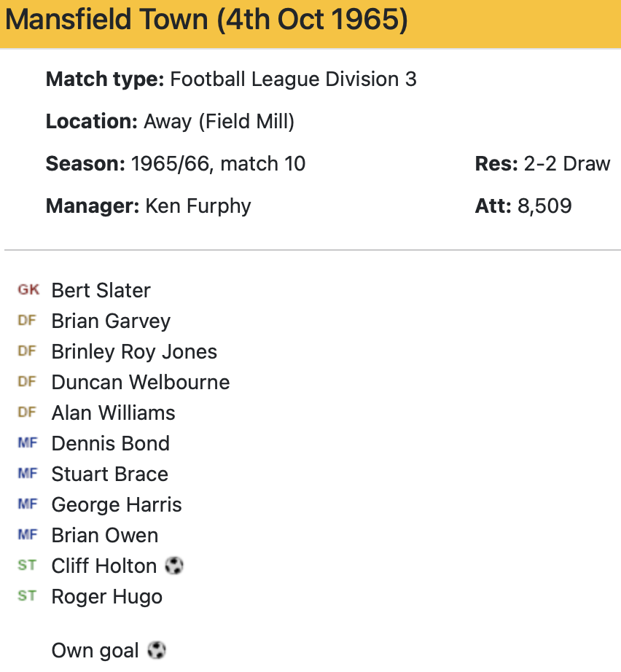
Task: Click manager name Ken Furphy
Action: (x=198, y=206)
